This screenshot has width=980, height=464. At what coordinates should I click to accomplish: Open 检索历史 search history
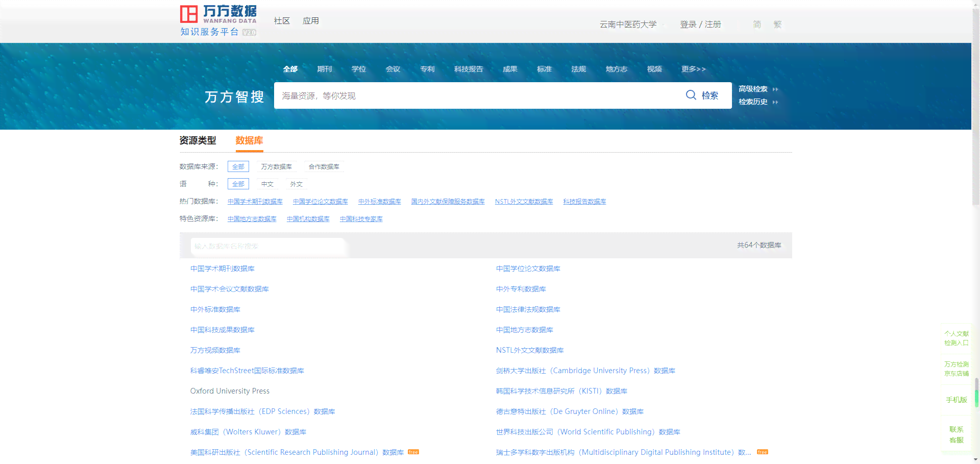(x=753, y=102)
